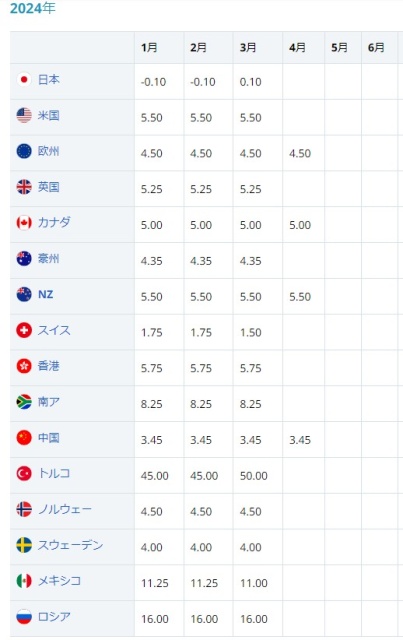Click the Turkey flag icon
The width and height of the screenshot is (403, 640).
[24, 473]
